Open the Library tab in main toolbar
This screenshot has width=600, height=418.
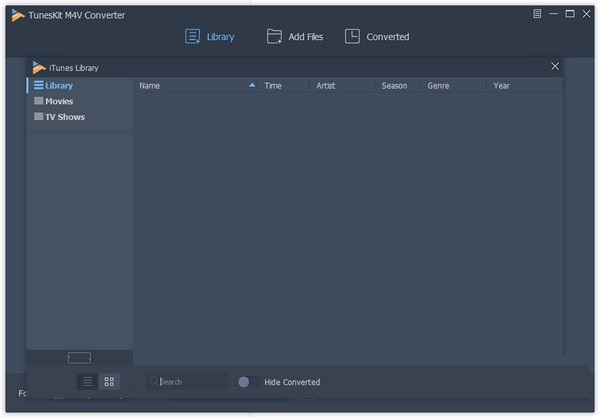(x=210, y=37)
